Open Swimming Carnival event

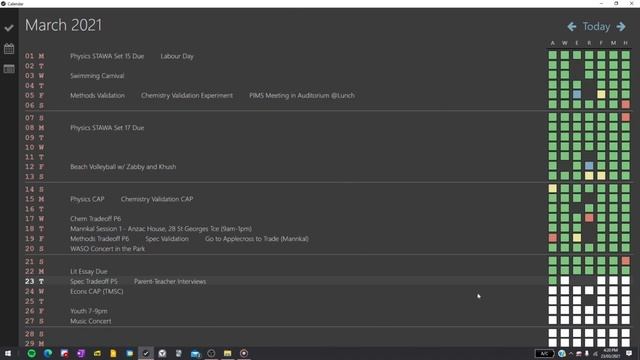[x=97, y=76]
